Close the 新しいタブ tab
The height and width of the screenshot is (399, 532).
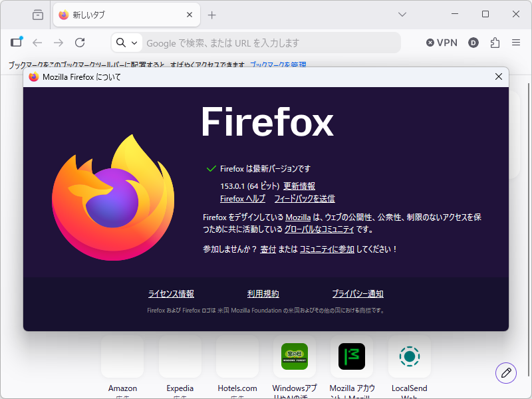coord(190,15)
